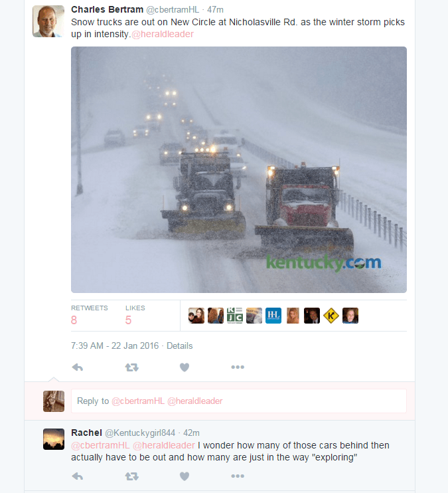Screen dimensions: 448x493
Task: Open more options on Rachel's reply
Action: tap(238, 476)
